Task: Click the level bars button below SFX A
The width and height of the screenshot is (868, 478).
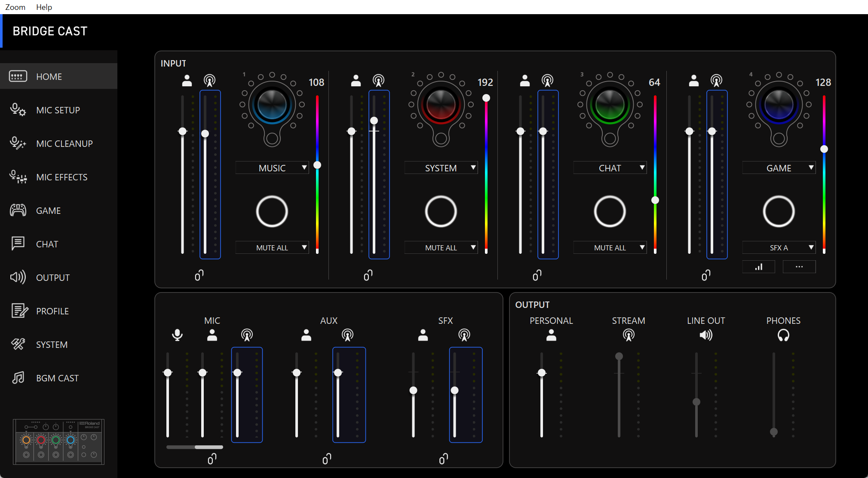Action: pos(759,267)
